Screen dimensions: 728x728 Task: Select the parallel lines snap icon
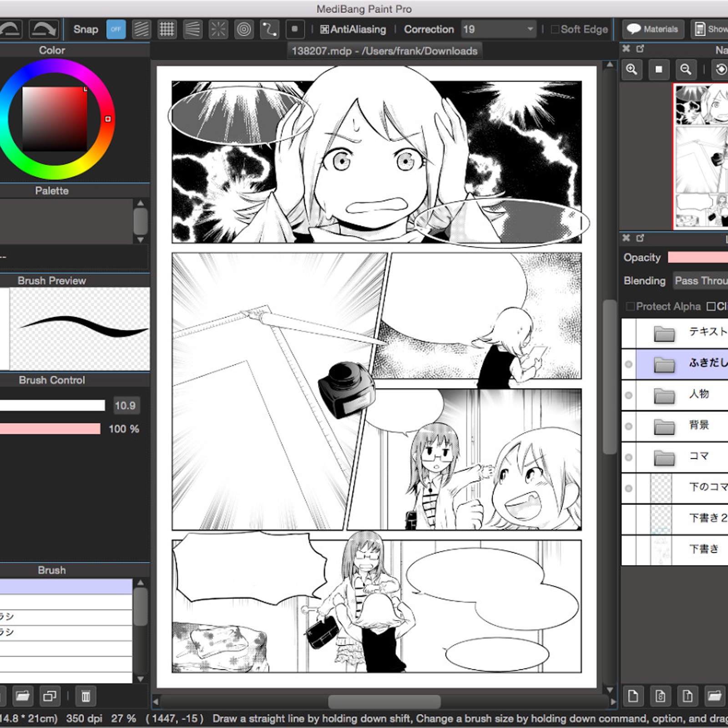coord(142,30)
